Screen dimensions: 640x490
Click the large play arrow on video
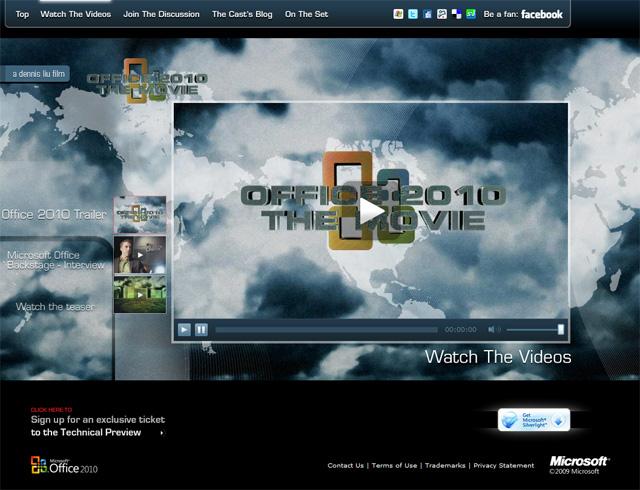(371, 211)
